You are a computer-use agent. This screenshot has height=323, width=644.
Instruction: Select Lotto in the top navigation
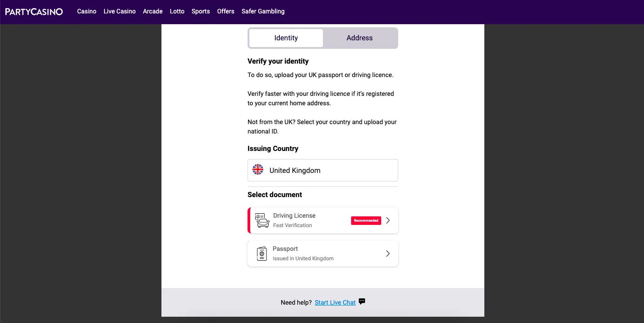click(x=177, y=11)
